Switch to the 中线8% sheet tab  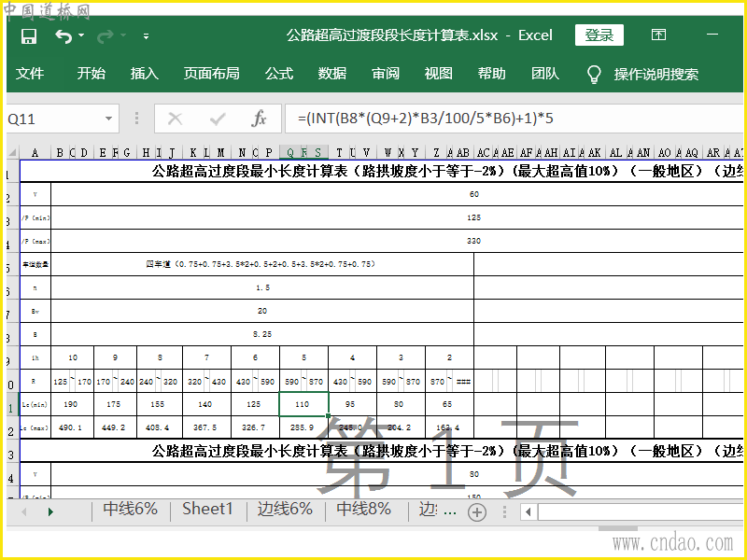pyautogui.click(x=364, y=509)
